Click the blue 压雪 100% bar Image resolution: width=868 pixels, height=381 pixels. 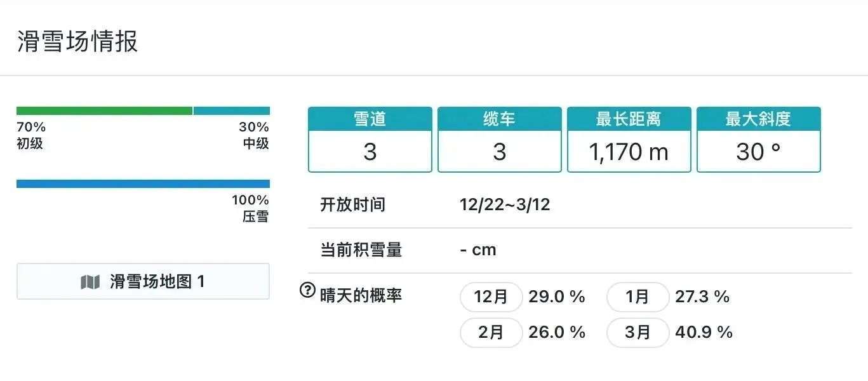tap(143, 184)
